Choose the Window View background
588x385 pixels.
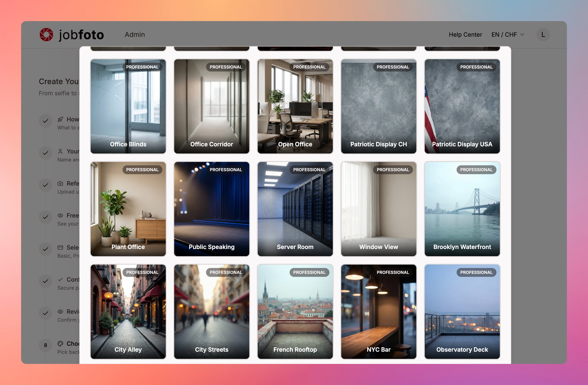pos(379,209)
